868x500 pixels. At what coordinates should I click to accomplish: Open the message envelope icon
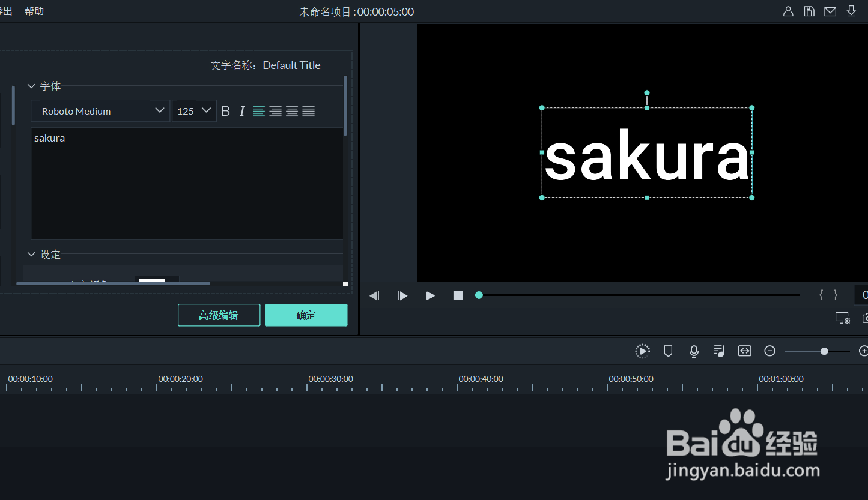click(x=830, y=11)
